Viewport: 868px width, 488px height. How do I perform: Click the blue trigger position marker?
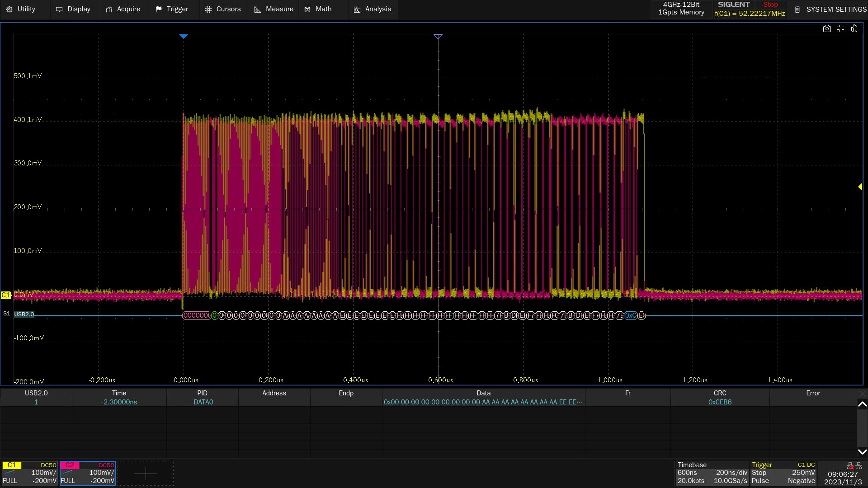[184, 36]
